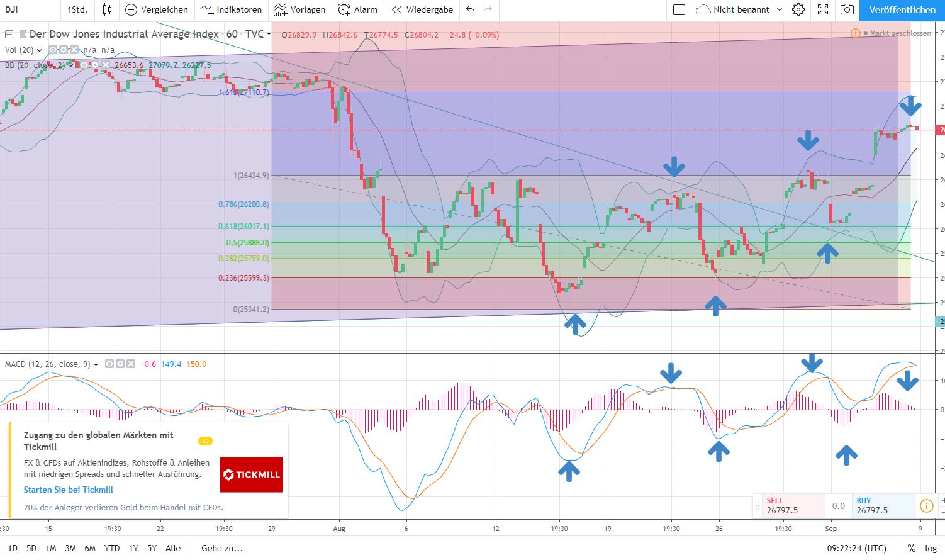Undo the last chart action
The image size is (945, 560).
point(470,9)
